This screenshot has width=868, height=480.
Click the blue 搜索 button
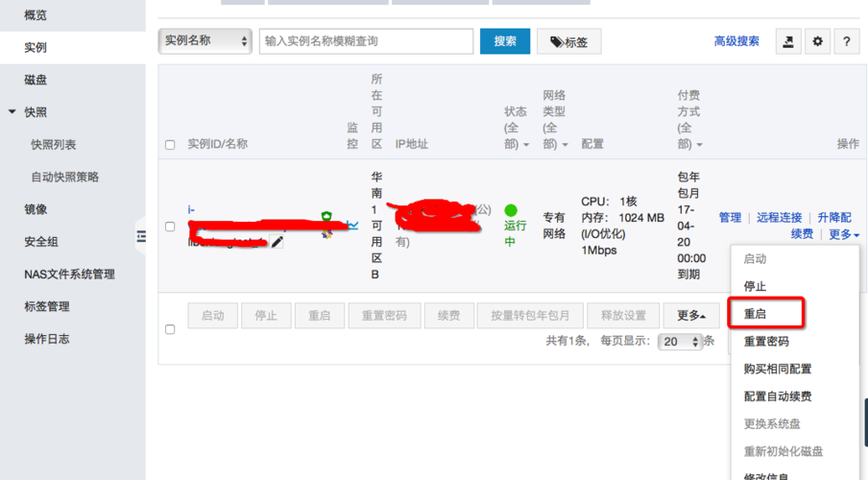click(x=505, y=41)
